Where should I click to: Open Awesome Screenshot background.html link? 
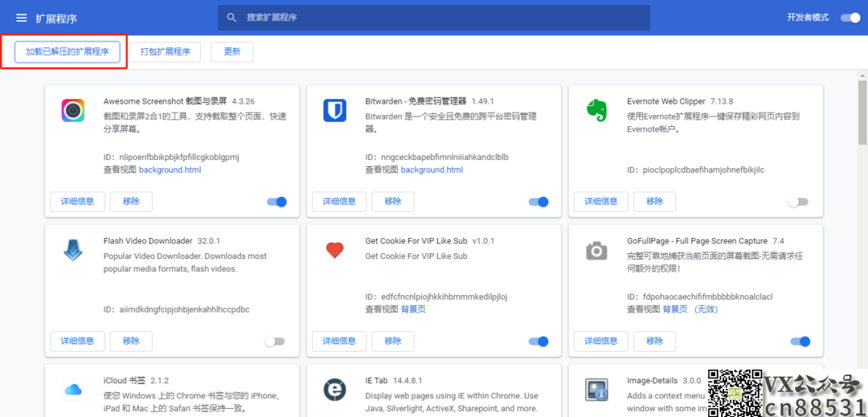tap(170, 170)
